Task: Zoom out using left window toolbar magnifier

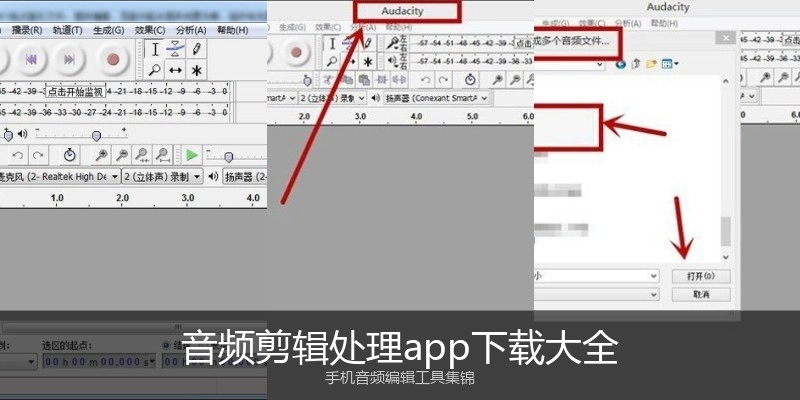Action: coord(122,155)
